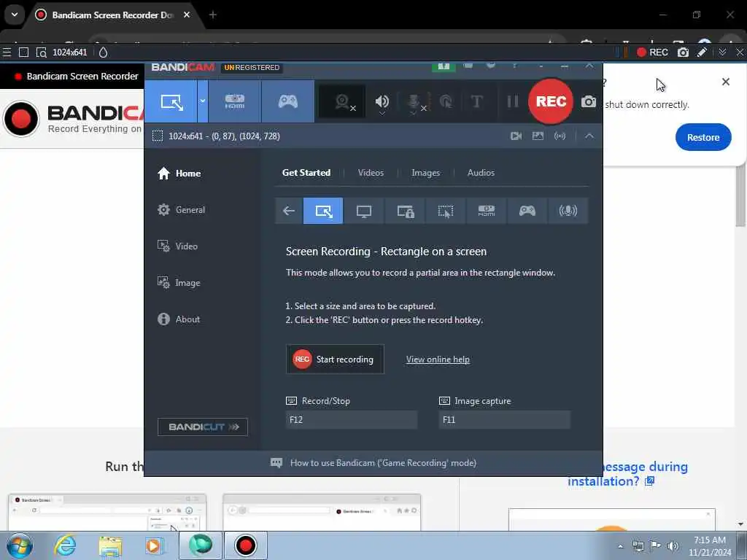Click the UNREGISTERED badge

click(x=252, y=68)
